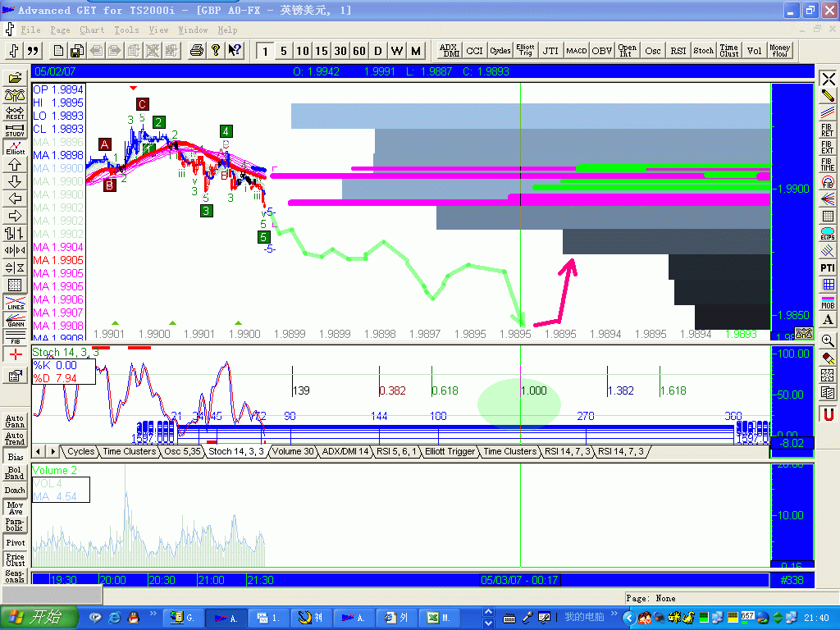The image size is (840, 630).
Task: Apply the MACD study
Action: click(576, 50)
